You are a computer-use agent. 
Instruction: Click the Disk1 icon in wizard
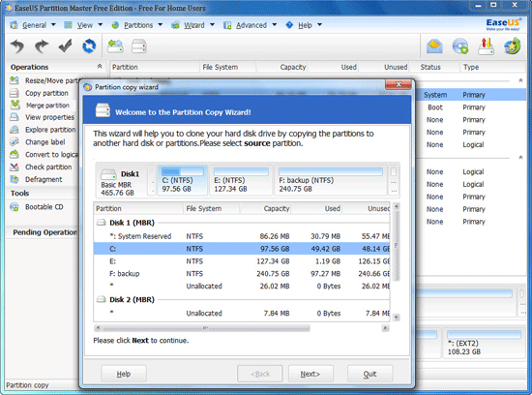(x=109, y=174)
